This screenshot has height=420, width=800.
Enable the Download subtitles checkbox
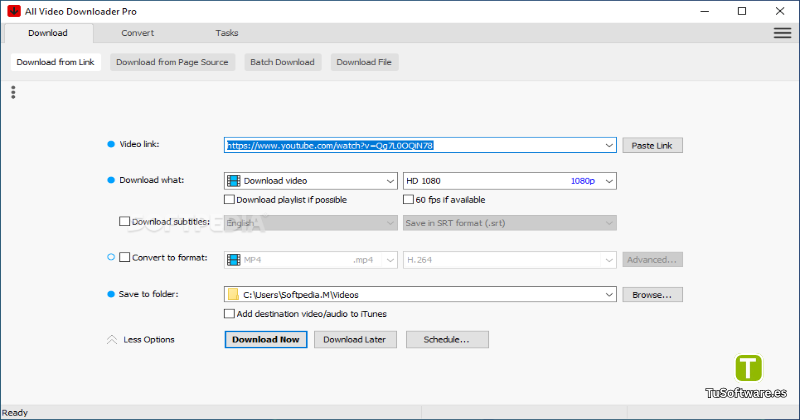(124, 221)
